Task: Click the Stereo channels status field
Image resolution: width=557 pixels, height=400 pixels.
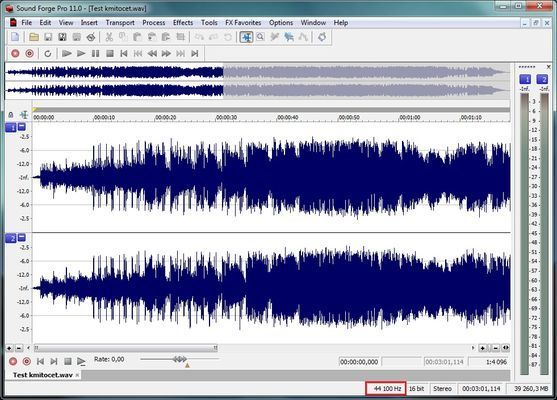Action: [442, 389]
